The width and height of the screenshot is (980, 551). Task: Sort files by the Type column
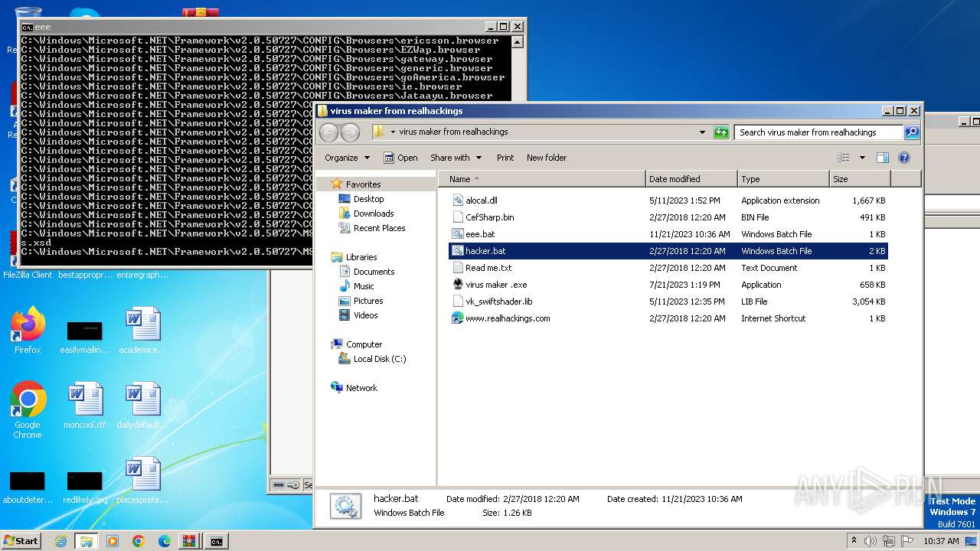(784, 179)
